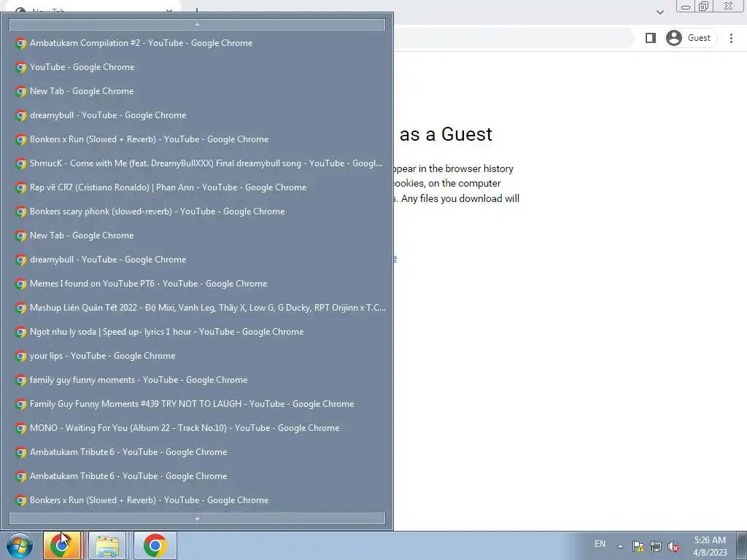Open family guy funny moments window
Screen dimensions: 747x560
(197, 379)
